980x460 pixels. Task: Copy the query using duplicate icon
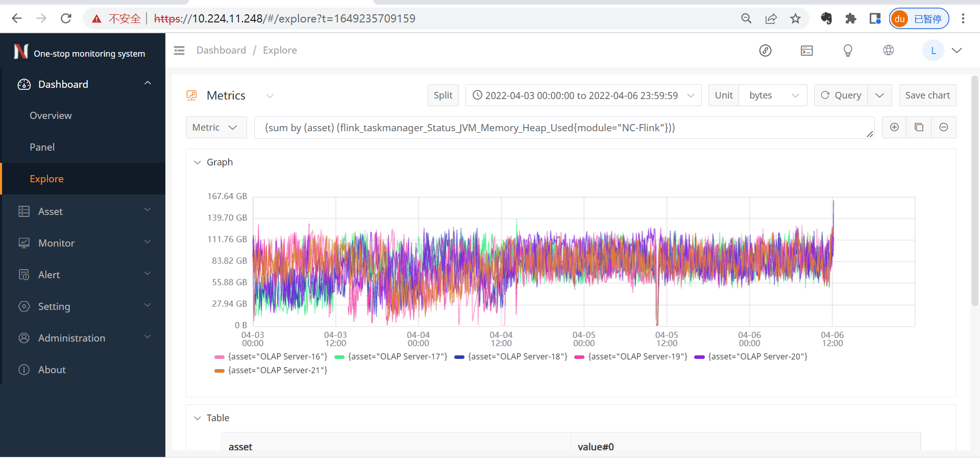pyautogui.click(x=919, y=128)
